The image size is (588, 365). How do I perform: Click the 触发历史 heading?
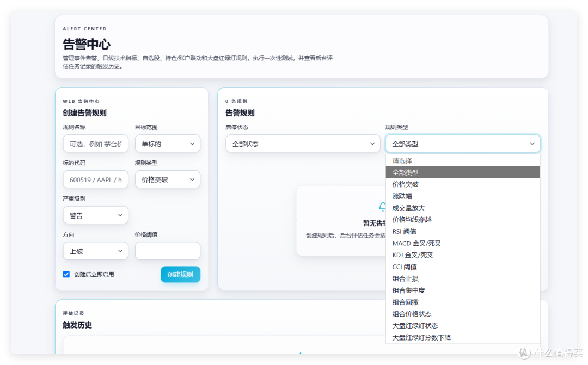coord(77,325)
